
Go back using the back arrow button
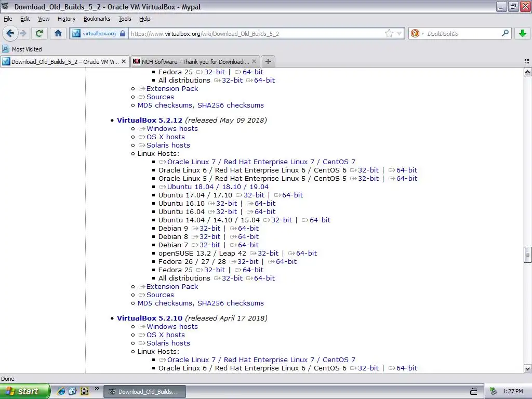10,33
